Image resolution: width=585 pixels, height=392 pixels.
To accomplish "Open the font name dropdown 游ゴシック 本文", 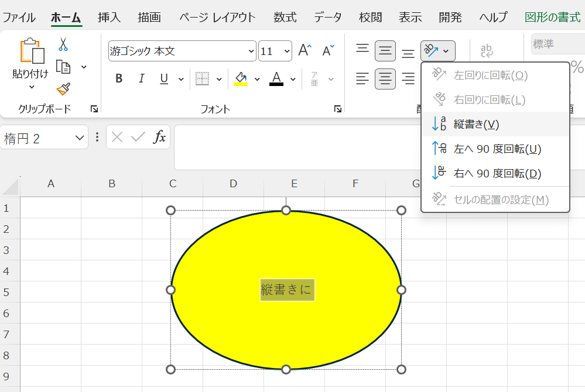I will tap(252, 51).
